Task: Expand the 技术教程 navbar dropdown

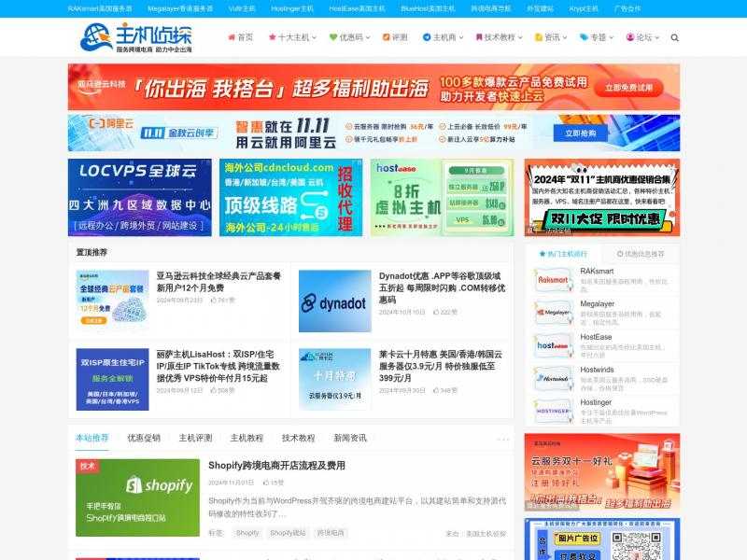Action: 499,37
